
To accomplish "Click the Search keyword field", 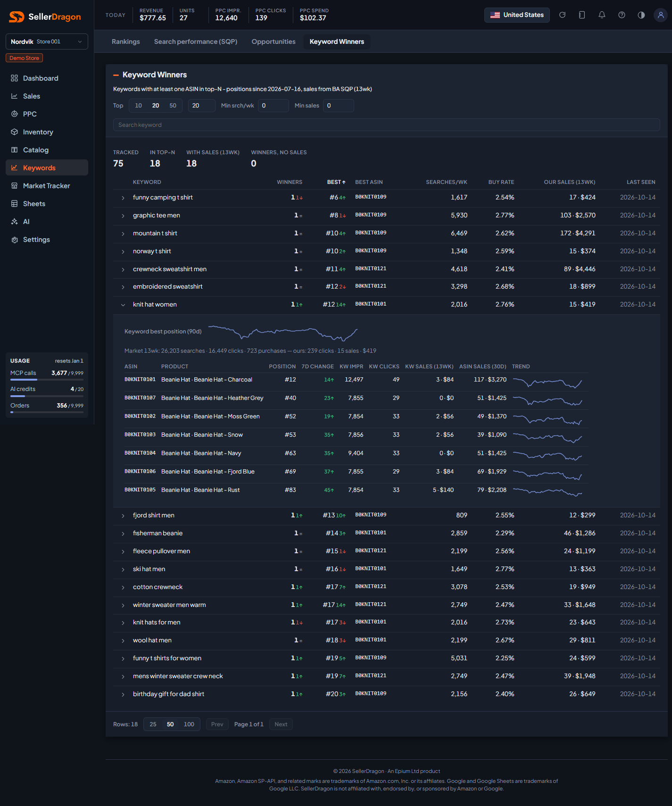I will [386, 125].
